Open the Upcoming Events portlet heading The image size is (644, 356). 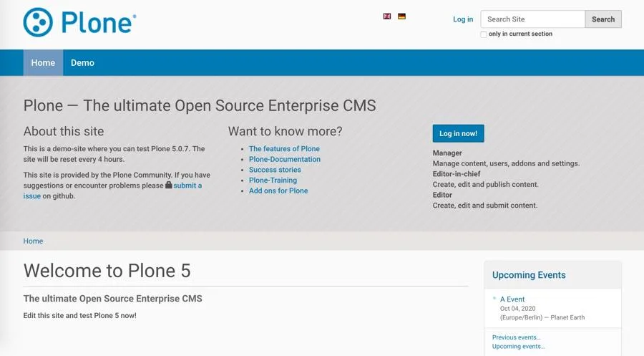point(529,275)
